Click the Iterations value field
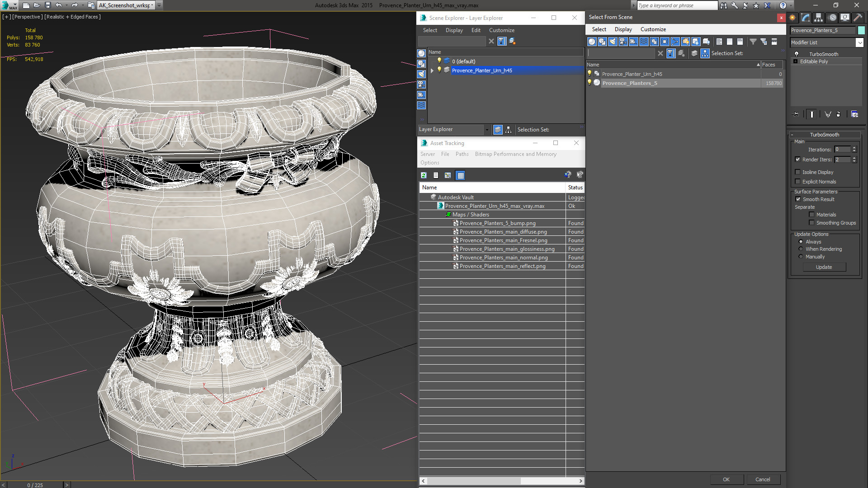868x488 pixels. [842, 150]
